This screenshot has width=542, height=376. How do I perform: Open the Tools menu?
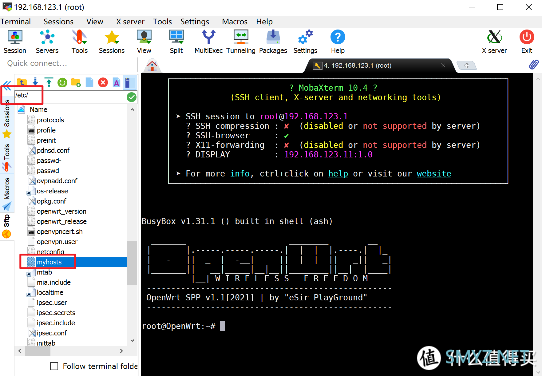click(163, 21)
